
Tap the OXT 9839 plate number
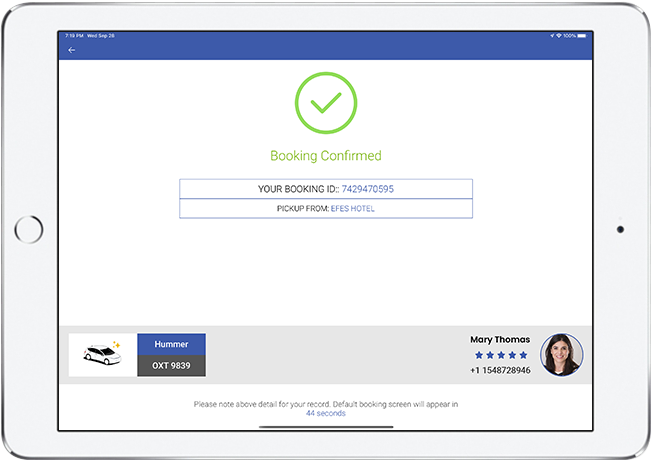click(171, 366)
